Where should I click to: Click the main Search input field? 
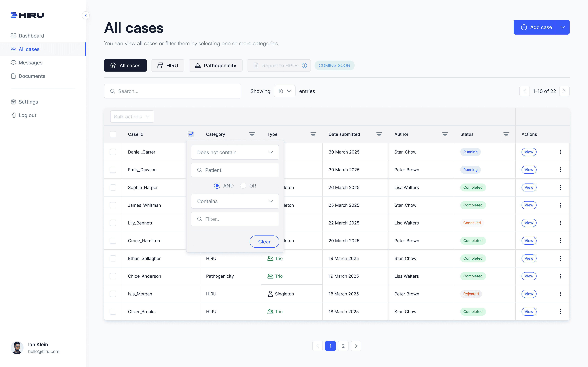click(173, 91)
